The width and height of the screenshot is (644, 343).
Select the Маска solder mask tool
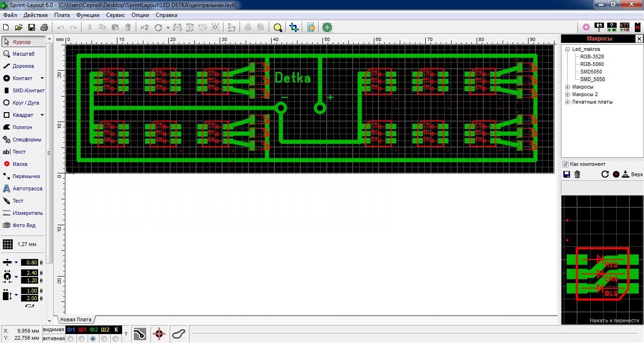tap(24, 164)
